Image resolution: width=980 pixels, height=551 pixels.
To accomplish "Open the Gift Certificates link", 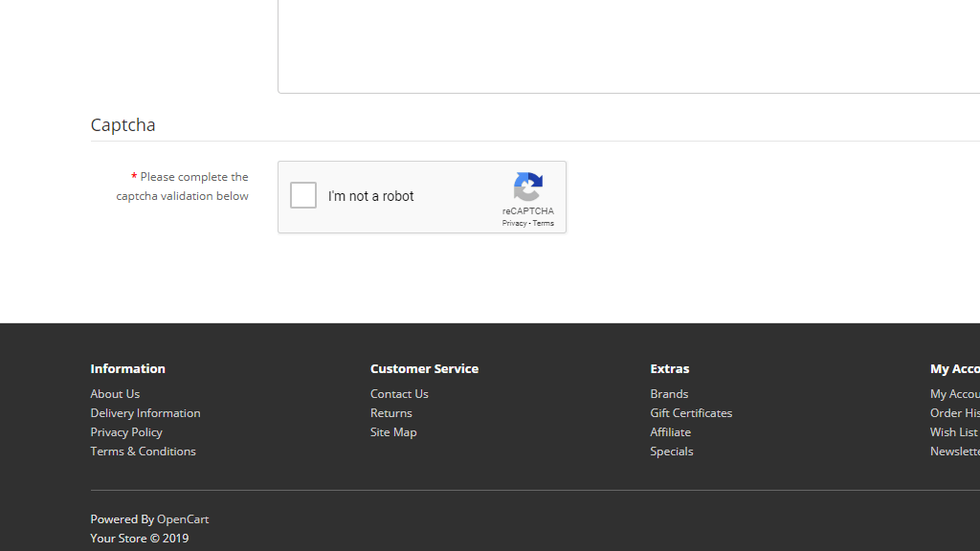I will (x=691, y=413).
